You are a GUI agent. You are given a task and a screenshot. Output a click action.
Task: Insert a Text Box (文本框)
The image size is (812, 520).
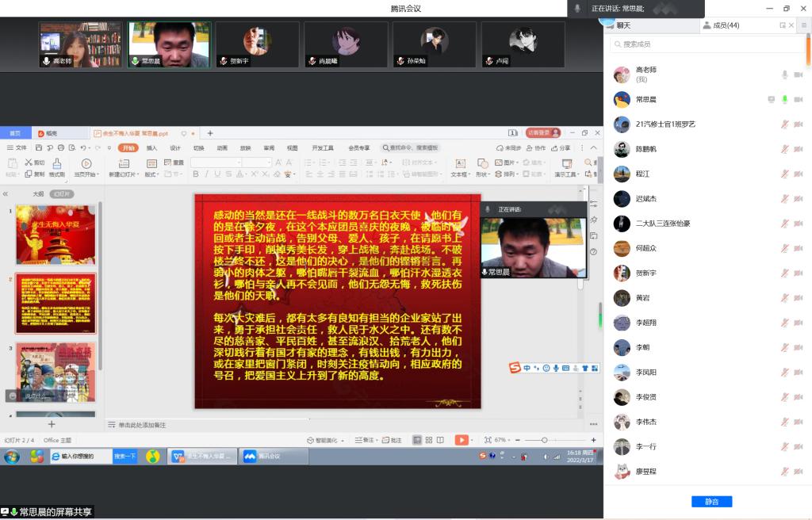click(460, 162)
